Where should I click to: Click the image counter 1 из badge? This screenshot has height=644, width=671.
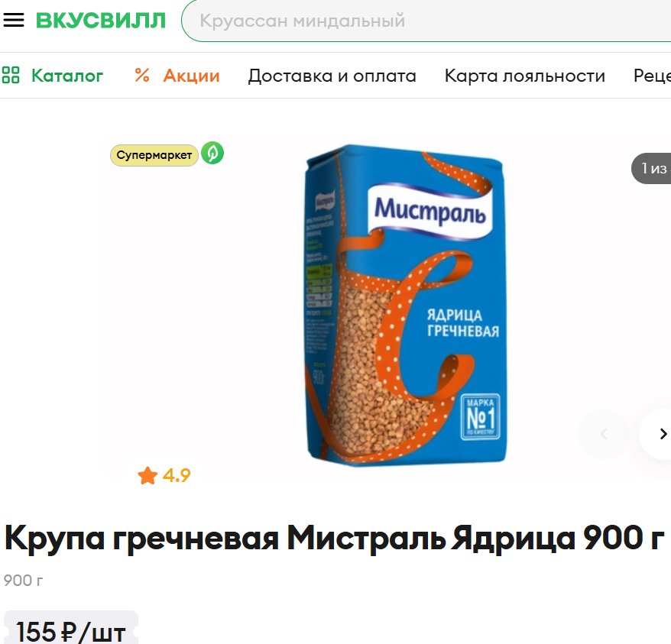[x=651, y=168]
